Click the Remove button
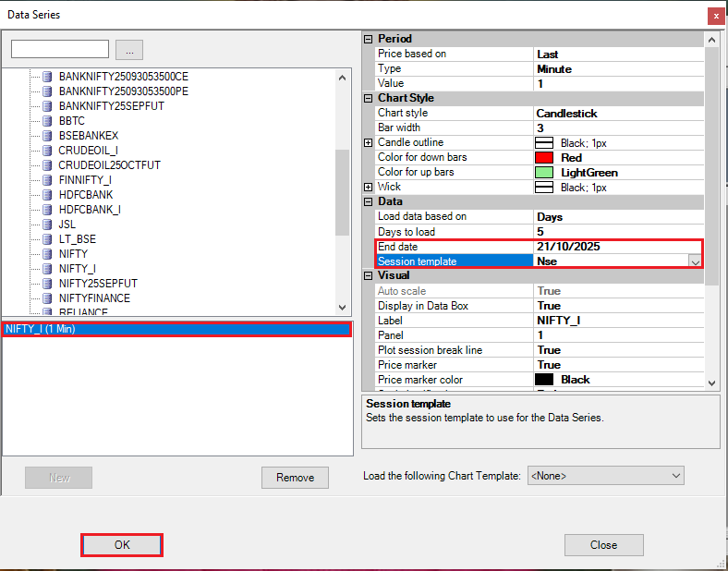 (295, 478)
